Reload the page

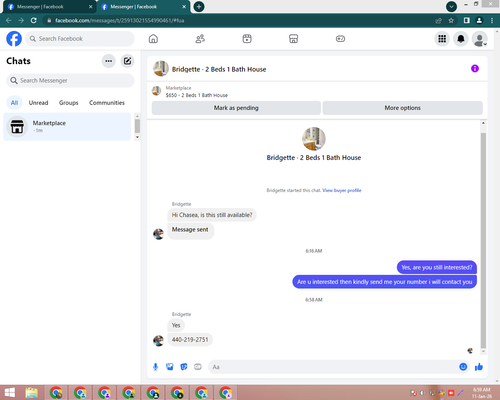click(33, 21)
